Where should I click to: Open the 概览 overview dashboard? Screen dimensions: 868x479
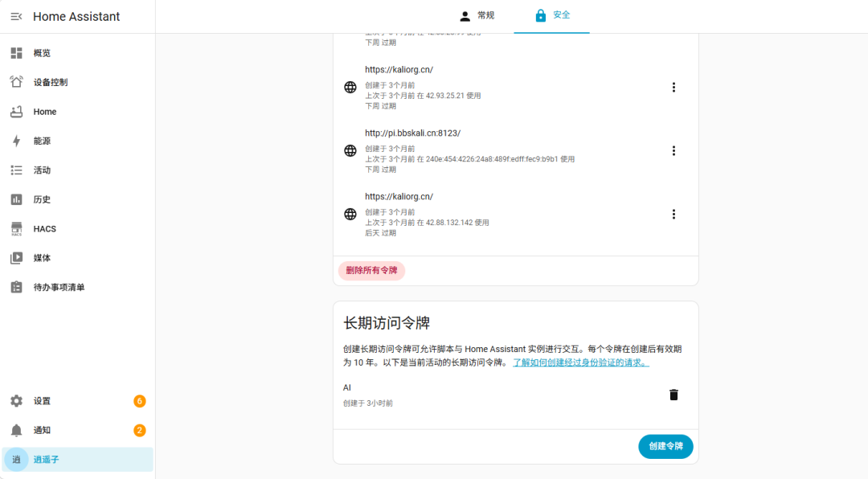[x=77, y=53]
